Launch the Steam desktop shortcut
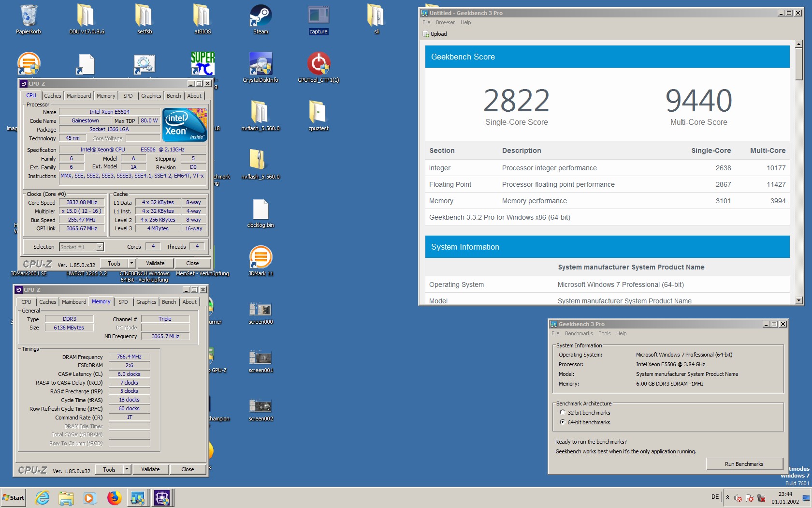Image resolution: width=812 pixels, height=508 pixels. [x=261, y=19]
